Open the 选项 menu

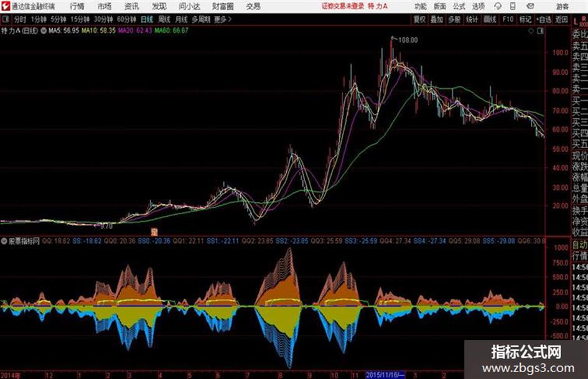(x=478, y=6)
